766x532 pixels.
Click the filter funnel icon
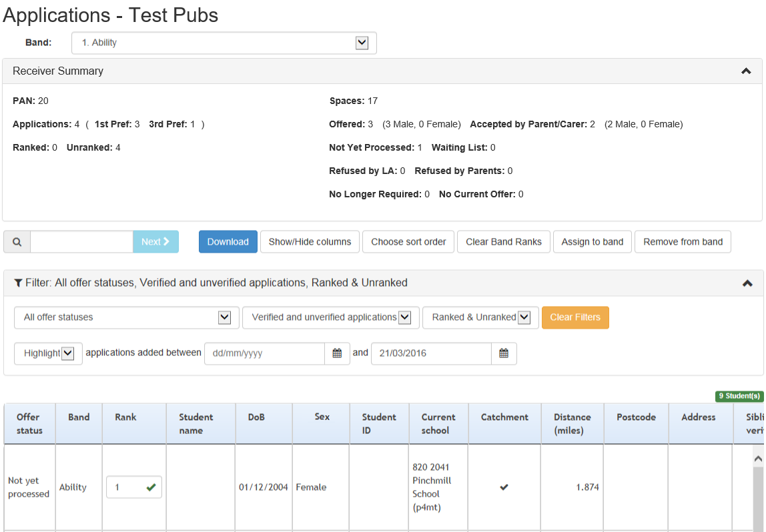coord(18,283)
